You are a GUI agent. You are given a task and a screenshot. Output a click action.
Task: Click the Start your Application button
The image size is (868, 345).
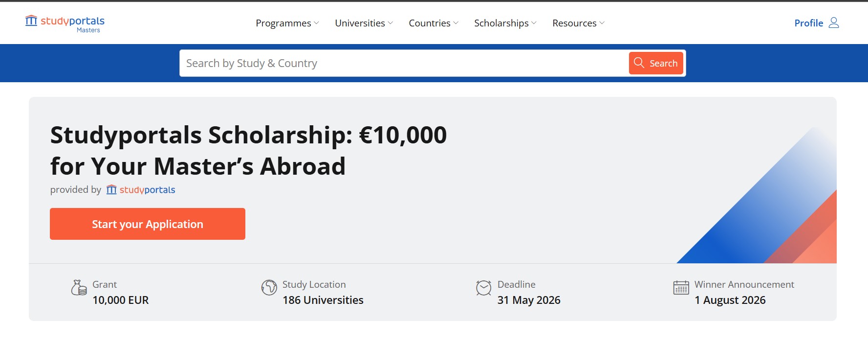tap(147, 224)
